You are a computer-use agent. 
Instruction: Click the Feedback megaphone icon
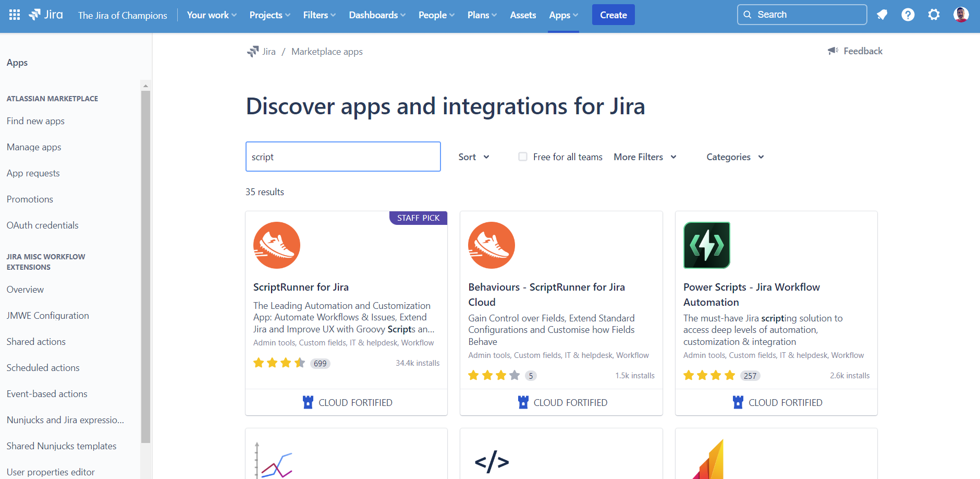[833, 51]
